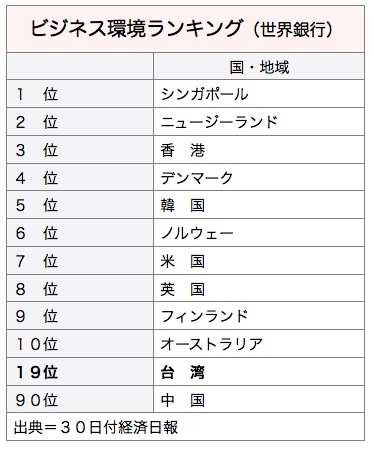
Task: Select the ノルウェー cell
Action: 259,233
